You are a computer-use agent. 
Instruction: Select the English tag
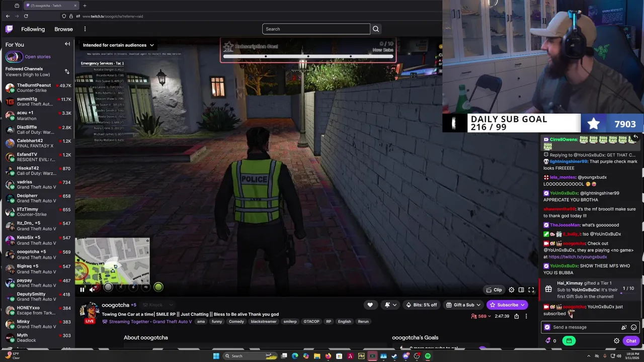(x=345, y=322)
